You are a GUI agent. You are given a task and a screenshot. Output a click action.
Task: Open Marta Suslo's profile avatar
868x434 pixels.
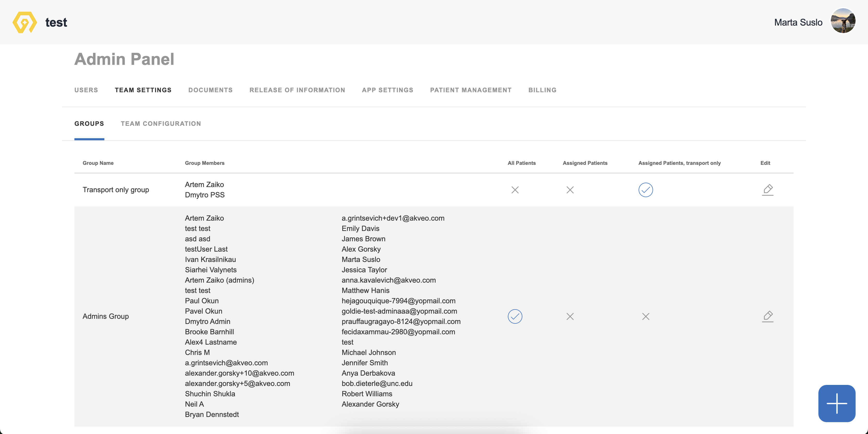[x=843, y=21]
